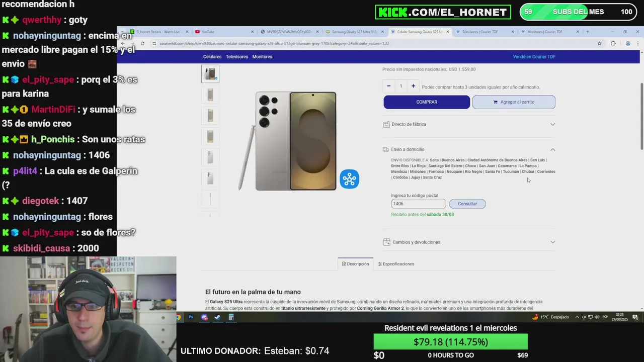Open a new browser tab with plus
Screen dimensions: 644x362
tap(587, 32)
